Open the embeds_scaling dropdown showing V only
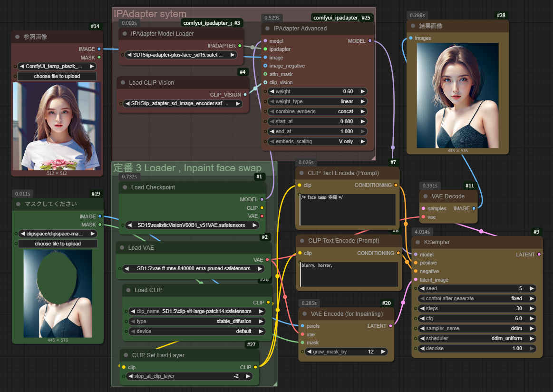553x392 pixels. coord(316,142)
